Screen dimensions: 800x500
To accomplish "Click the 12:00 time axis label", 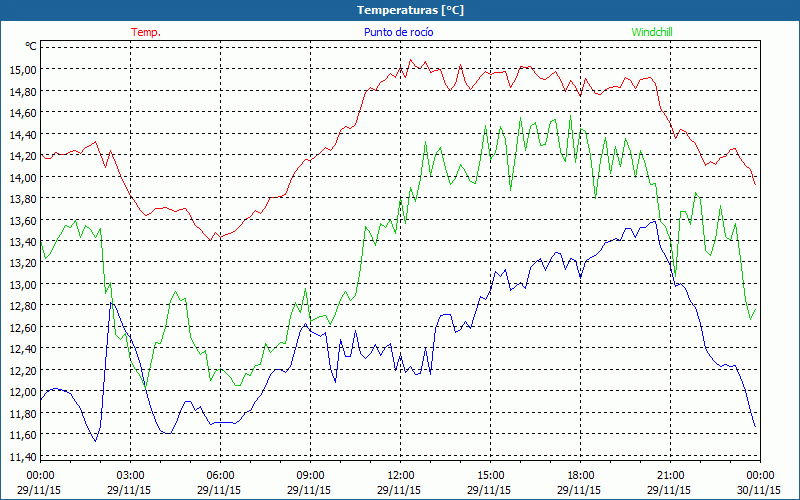I will (x=401, y=476).
